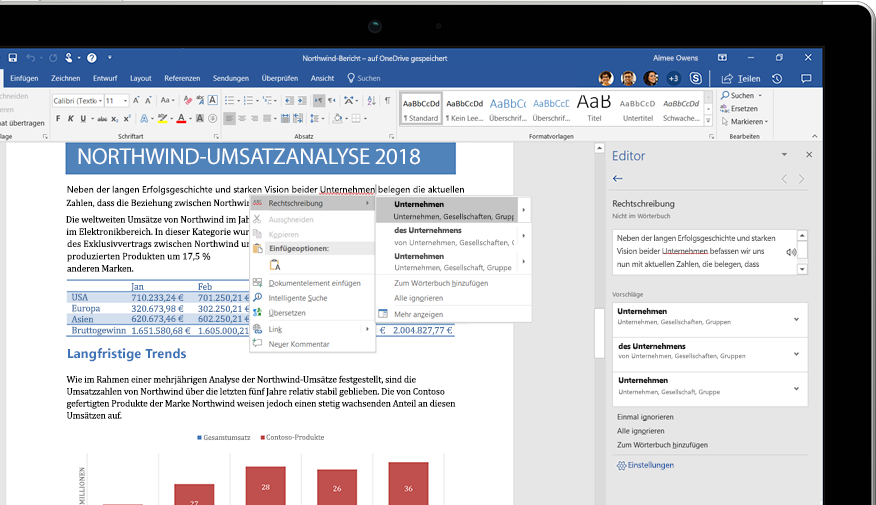This screenshot has height=505, width=876.
Task: Click the Suchen tell-me search field
Action: 364,78
